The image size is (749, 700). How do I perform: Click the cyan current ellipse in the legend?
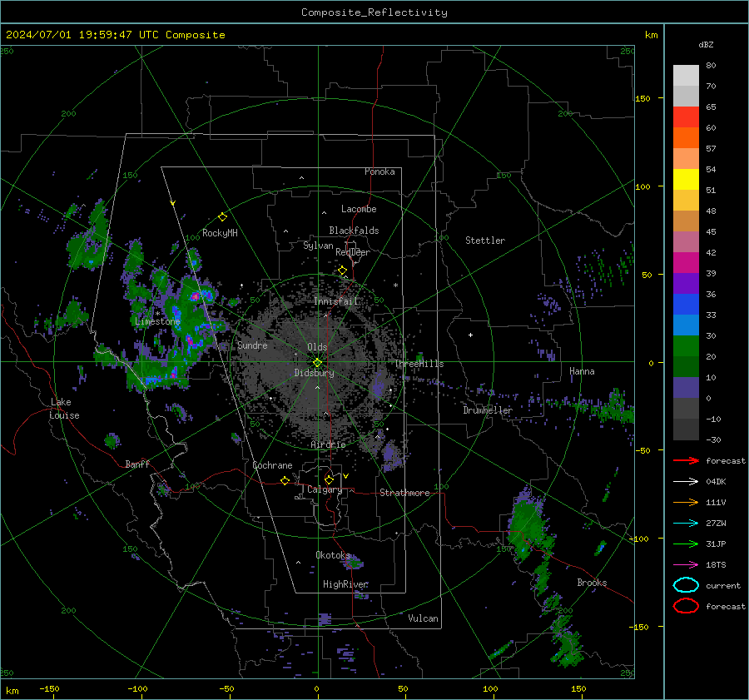[x=686, y=585]
